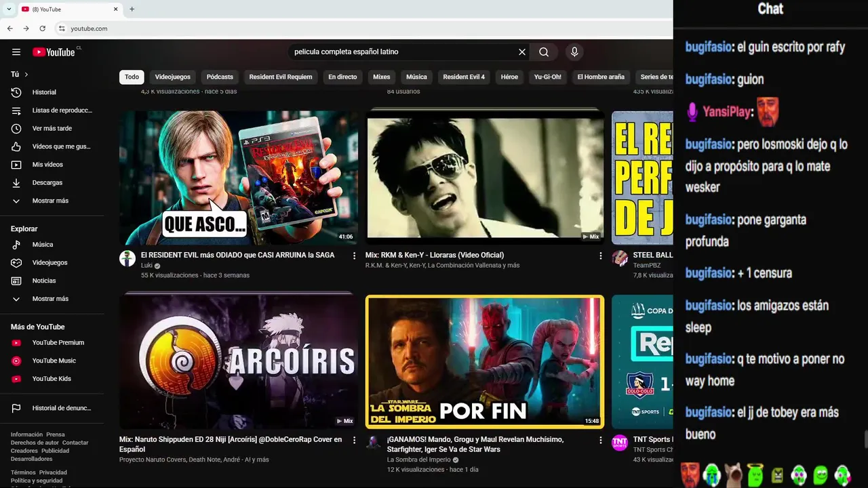
Task: Open Star Wars POR FIN thumbnail
Action: click(x=484, y=361)
